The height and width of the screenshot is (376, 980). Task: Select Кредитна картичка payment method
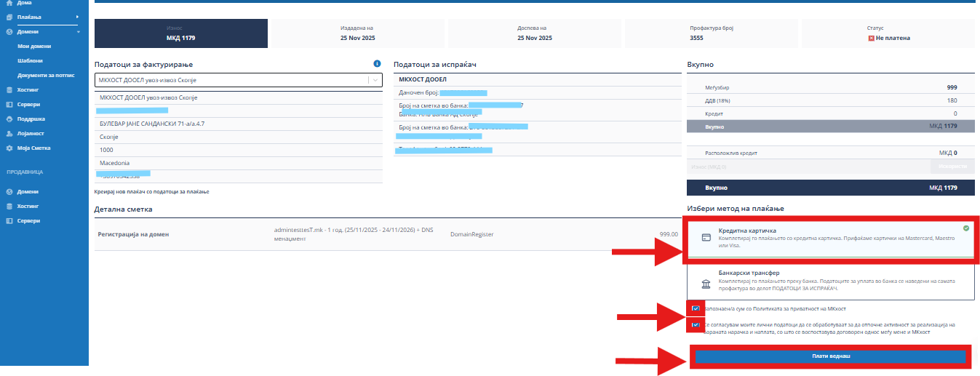(x=829, y=239)
